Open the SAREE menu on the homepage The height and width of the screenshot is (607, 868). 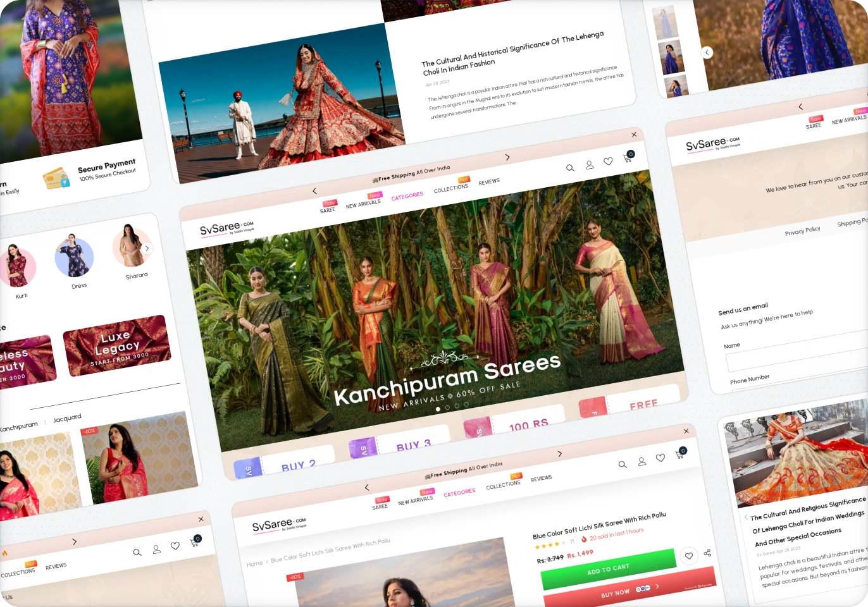(x=328, y=210)
